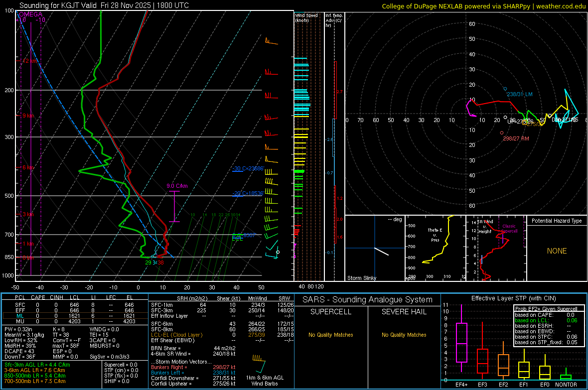The image size is (588, 390).
Task: Click the 3 km height marker
Action: coord(28,214)
